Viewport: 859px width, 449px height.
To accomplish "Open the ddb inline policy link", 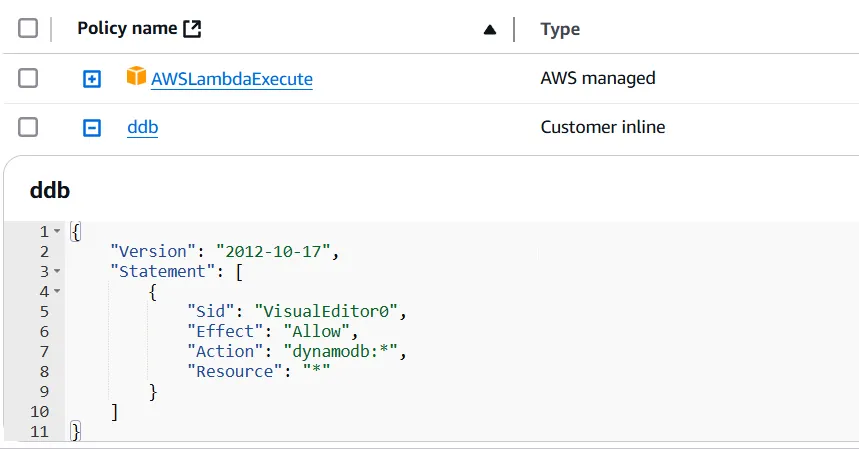I will (142, 128).
